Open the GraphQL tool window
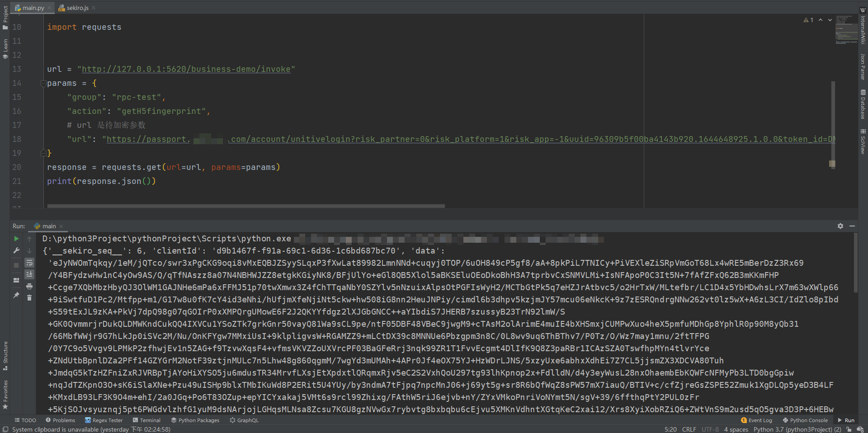This screenshot has height=433, width=868. click(x=244, y=420)
